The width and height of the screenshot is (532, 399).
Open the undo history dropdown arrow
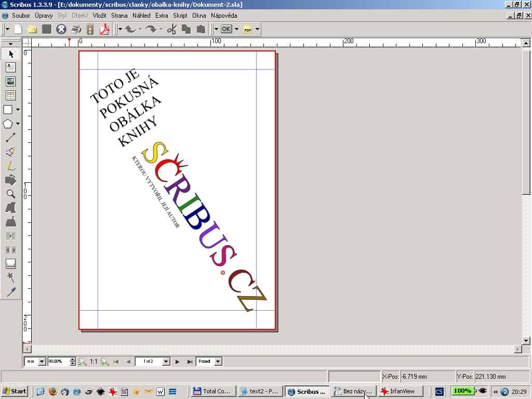click(x=140, y=30)
